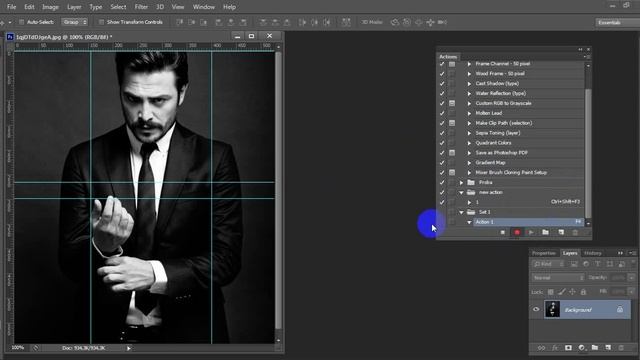The image size is (640, 360).
Task: Collapse Action 1 steps
Action: pyautogui.click(x=469, y=222)
